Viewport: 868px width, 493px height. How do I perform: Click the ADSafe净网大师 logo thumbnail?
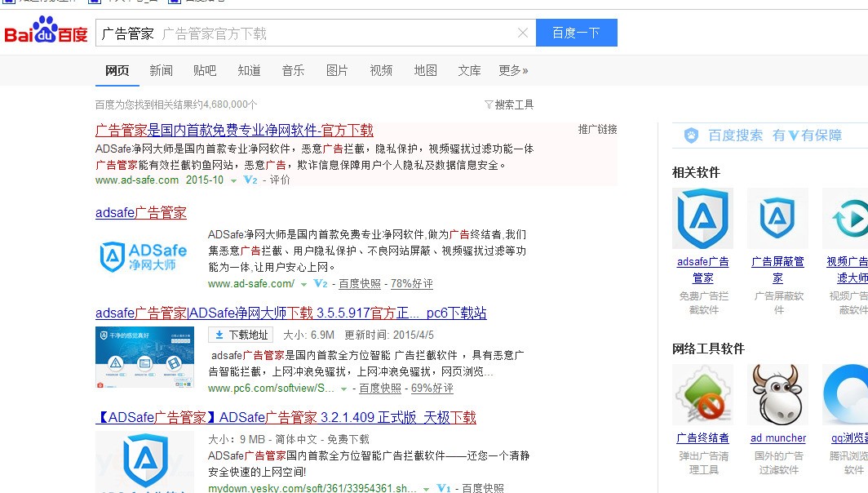144,257
